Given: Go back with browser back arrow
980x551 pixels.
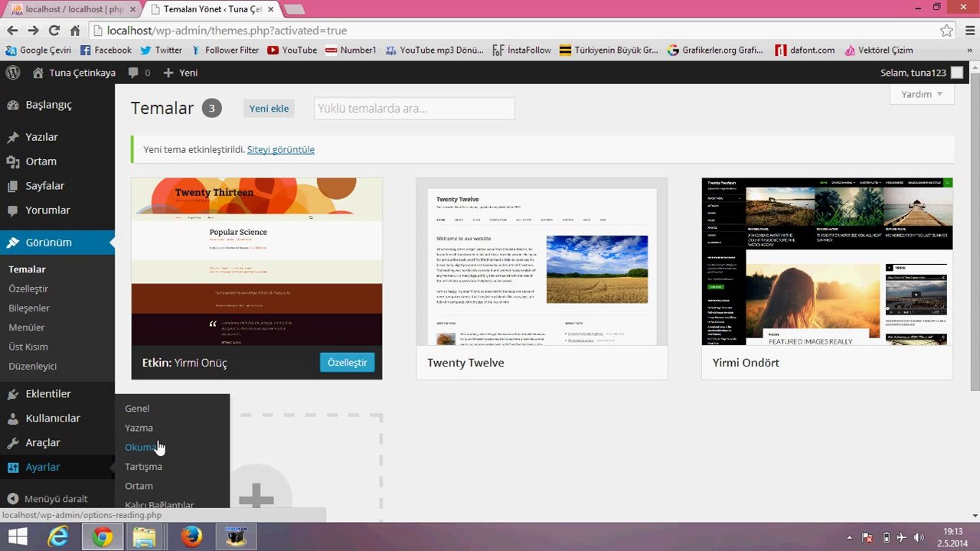Looking at the screenshot, I should (x=12, y=31).
